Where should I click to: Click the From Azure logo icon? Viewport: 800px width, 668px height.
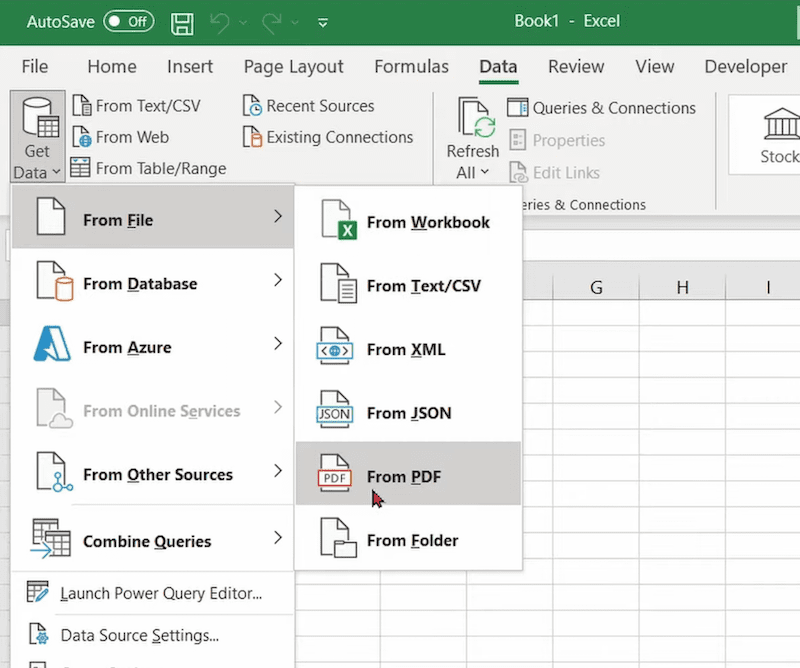coord(52,344)
